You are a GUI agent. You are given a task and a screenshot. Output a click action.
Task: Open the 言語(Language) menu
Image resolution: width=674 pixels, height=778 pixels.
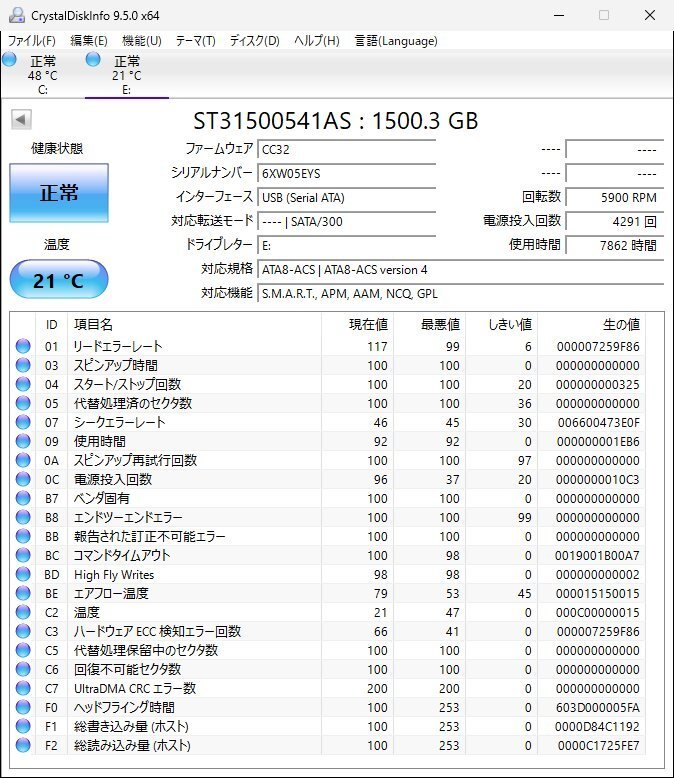396,41
